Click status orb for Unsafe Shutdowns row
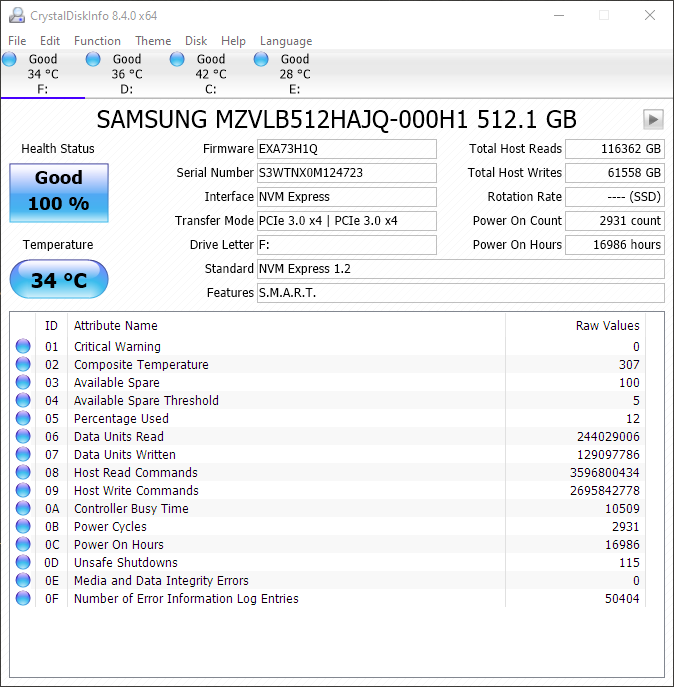This screenshot has width=674, height=687. (23, 562)
